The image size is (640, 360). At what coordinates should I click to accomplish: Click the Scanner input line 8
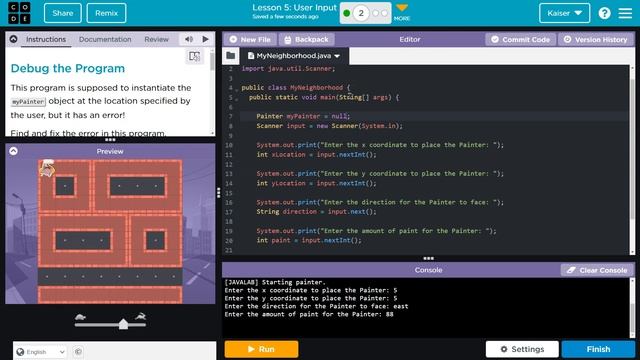329,126
